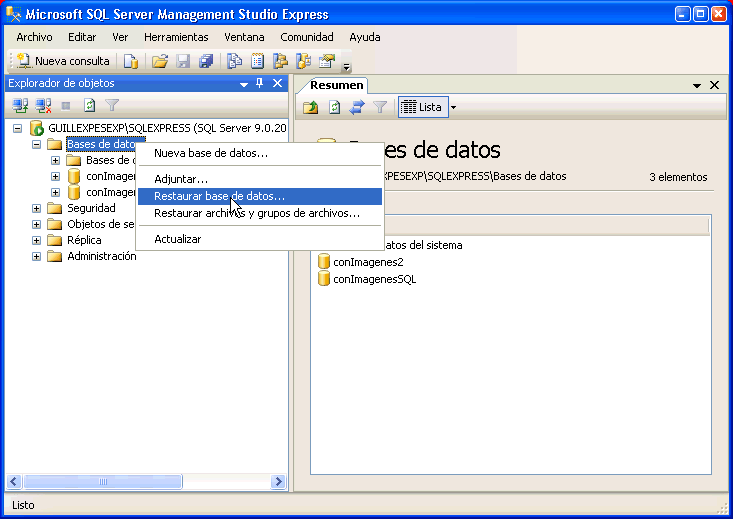Click the new document icon beside Nueva consulta
Image resolution: width=733 pixels, height=519 pixels.
130,61
